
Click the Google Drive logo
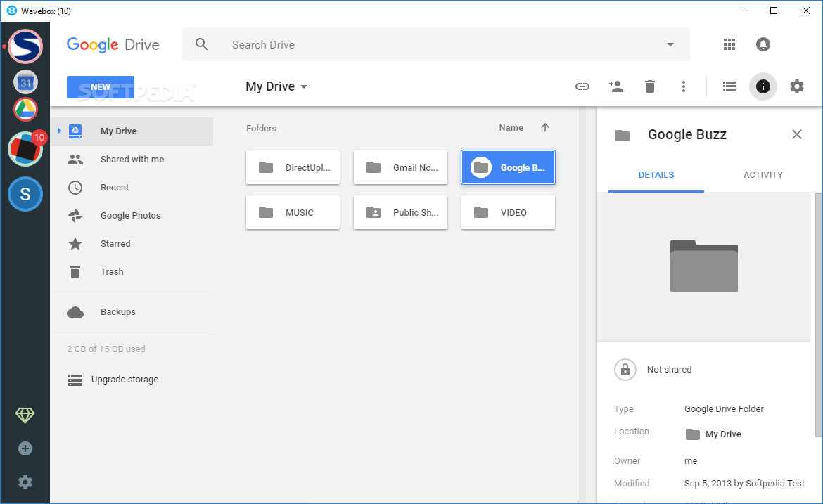coord(113,45)
